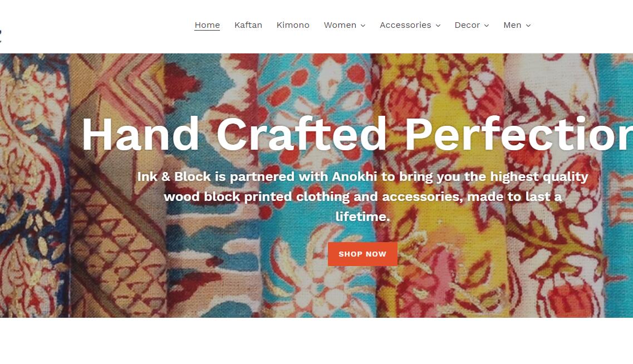Click the down arrow next to Decor
Screen dimensions: 633x364
(x=487, y=26)
